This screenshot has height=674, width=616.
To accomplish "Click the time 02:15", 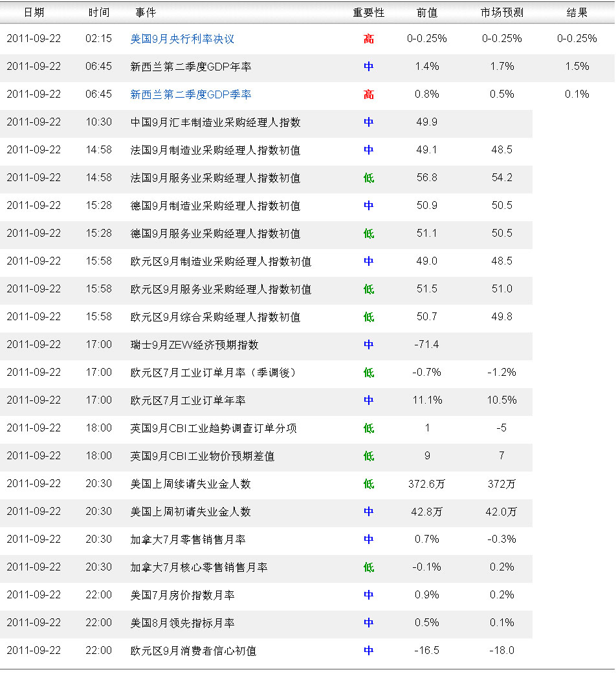I will [x=98, y=39].
